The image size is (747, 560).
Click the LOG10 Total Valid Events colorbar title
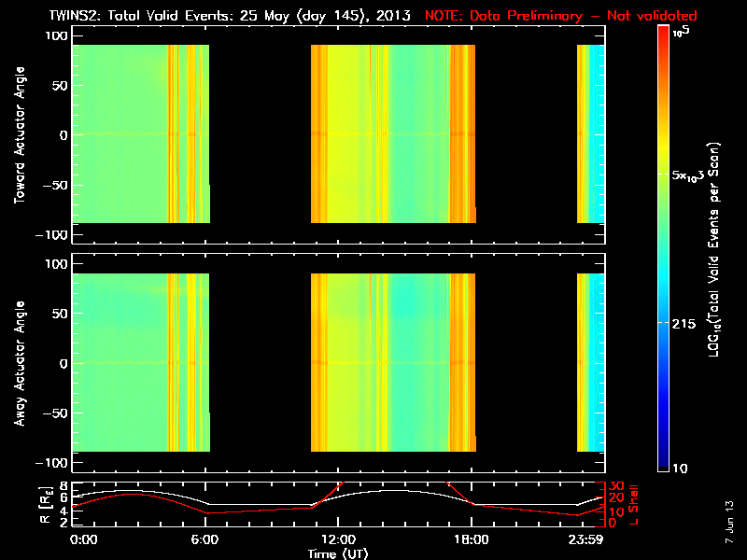coord(713,249)
